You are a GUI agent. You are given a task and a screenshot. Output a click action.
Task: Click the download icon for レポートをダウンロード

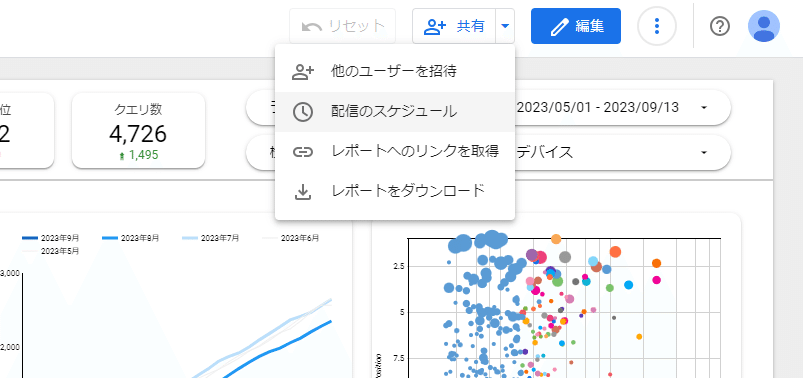pyautogui.click(x=303, y=192)
